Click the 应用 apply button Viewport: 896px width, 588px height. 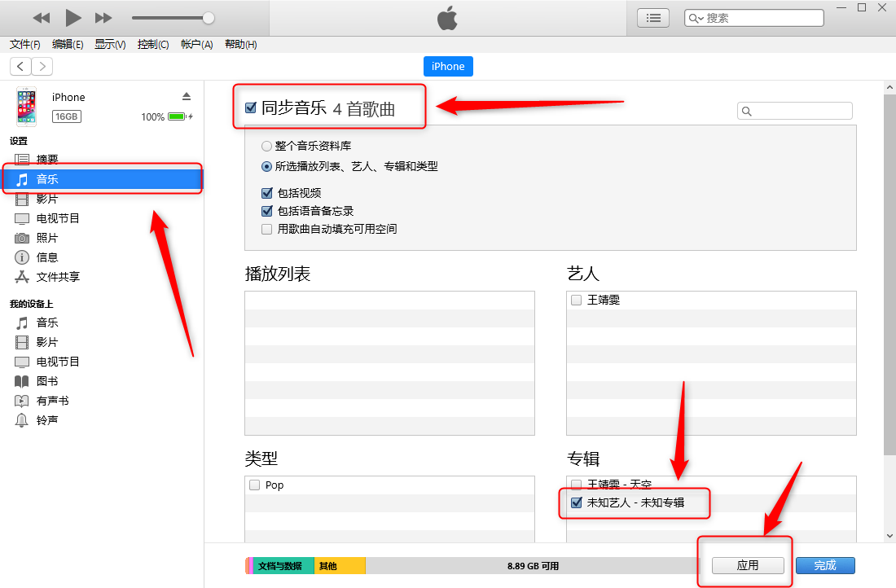coord(748,565)
